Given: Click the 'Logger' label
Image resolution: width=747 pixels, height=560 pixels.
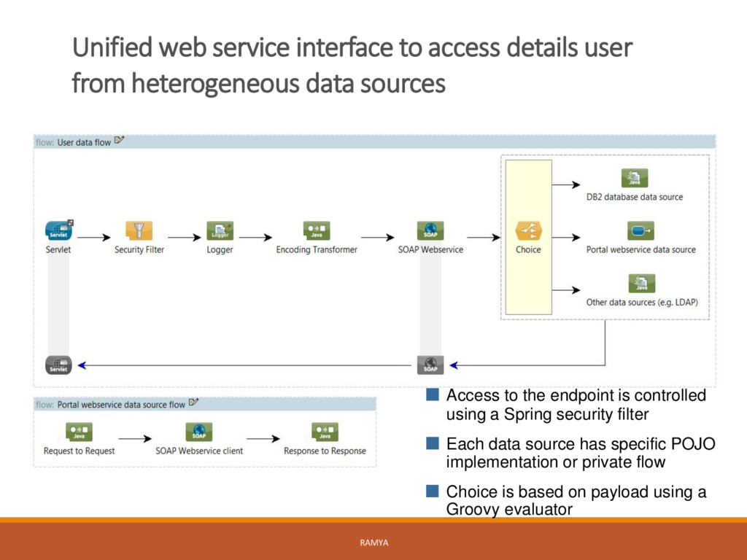Looking at the screenshot, I should coord(220,250).
